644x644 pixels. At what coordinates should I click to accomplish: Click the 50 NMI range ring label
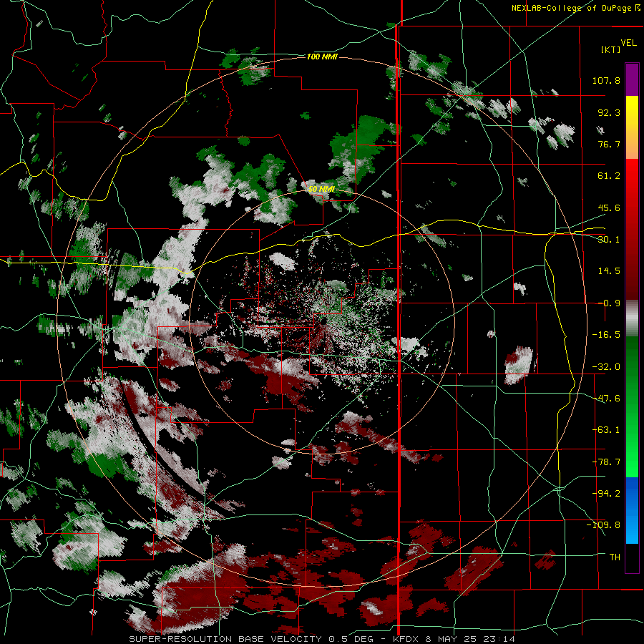click(321, 189)
